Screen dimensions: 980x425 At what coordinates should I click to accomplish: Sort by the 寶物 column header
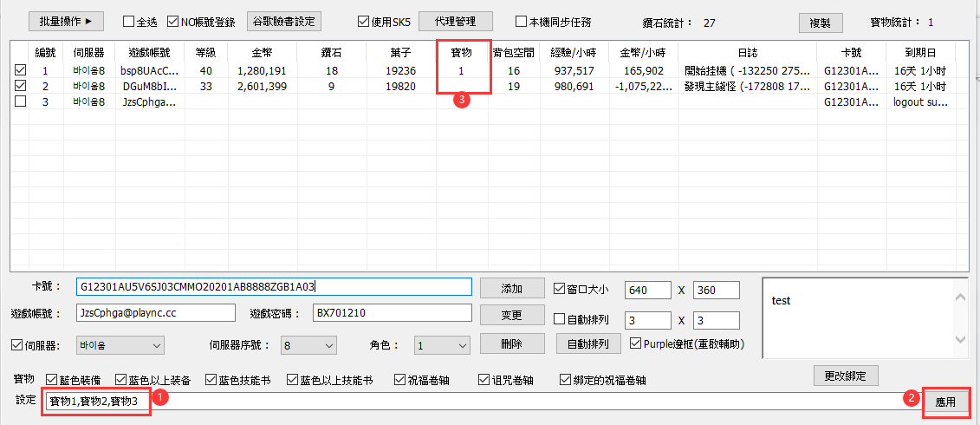coord(462,52)
